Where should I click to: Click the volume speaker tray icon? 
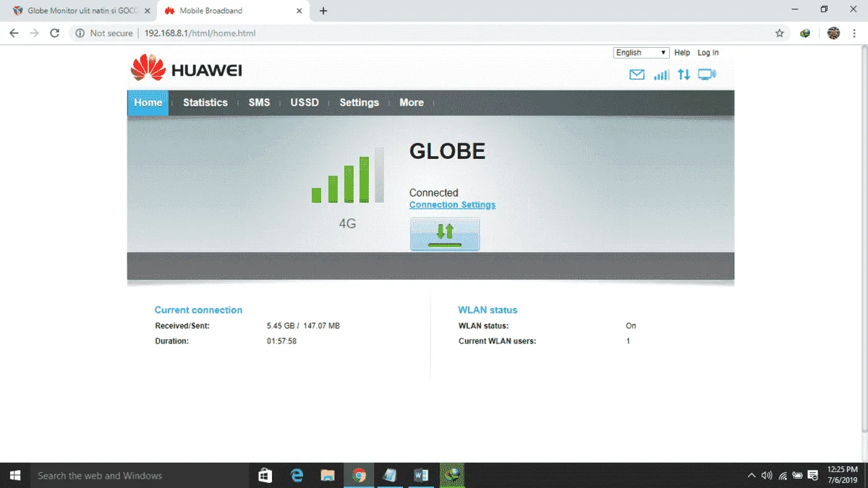click(x=767, y=476)
